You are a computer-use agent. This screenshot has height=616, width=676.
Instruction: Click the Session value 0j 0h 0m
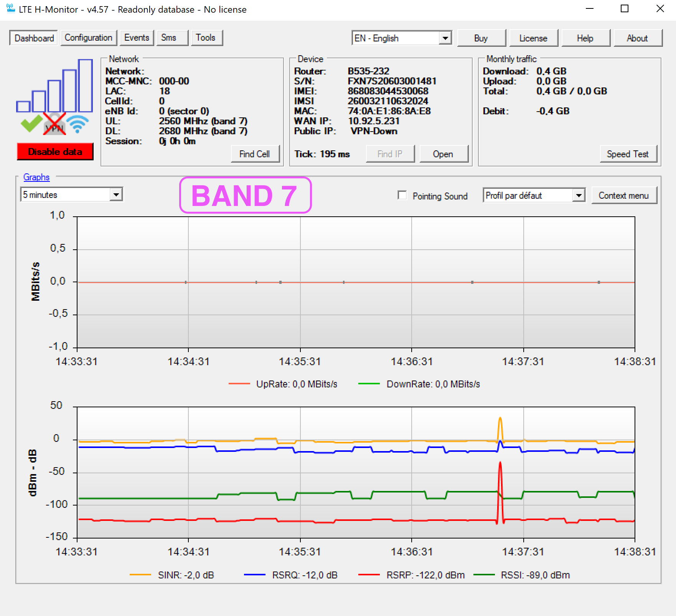(177, 141)
